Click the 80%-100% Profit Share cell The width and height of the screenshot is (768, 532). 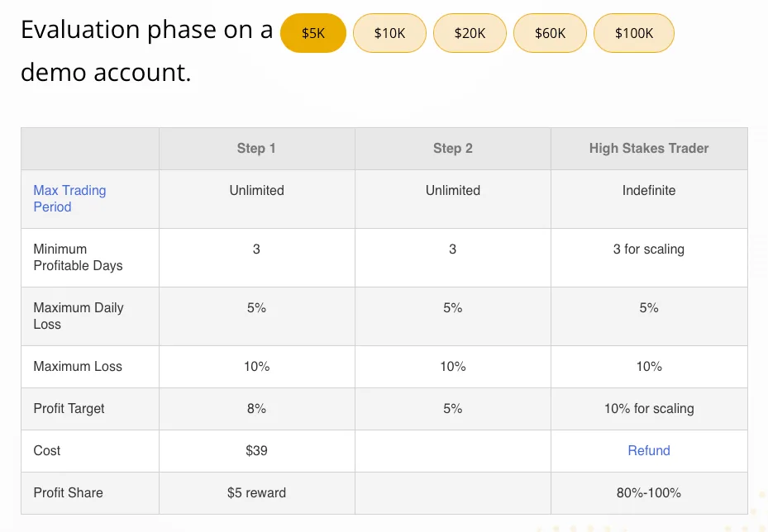tap(648, 492)
